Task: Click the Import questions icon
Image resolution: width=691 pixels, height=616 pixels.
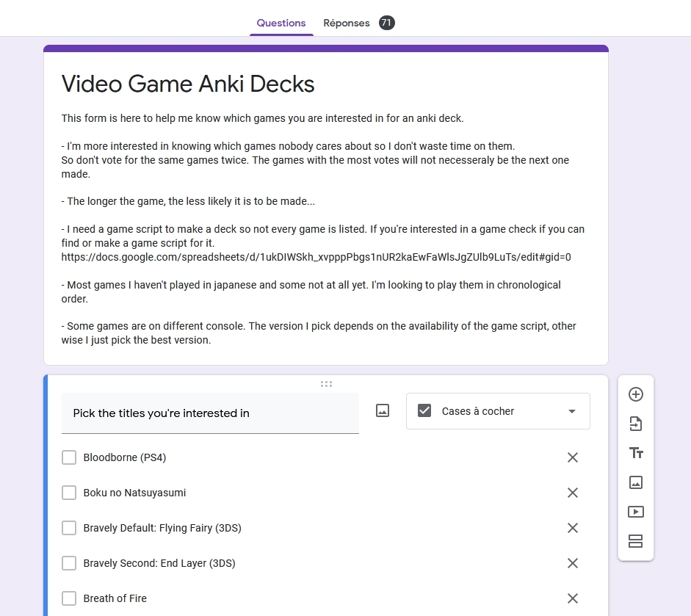Action: pos(635,424)
